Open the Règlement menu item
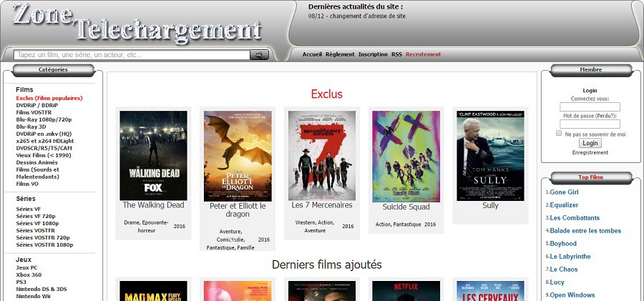Screen dimensions: 644x301 click(340, 54)
